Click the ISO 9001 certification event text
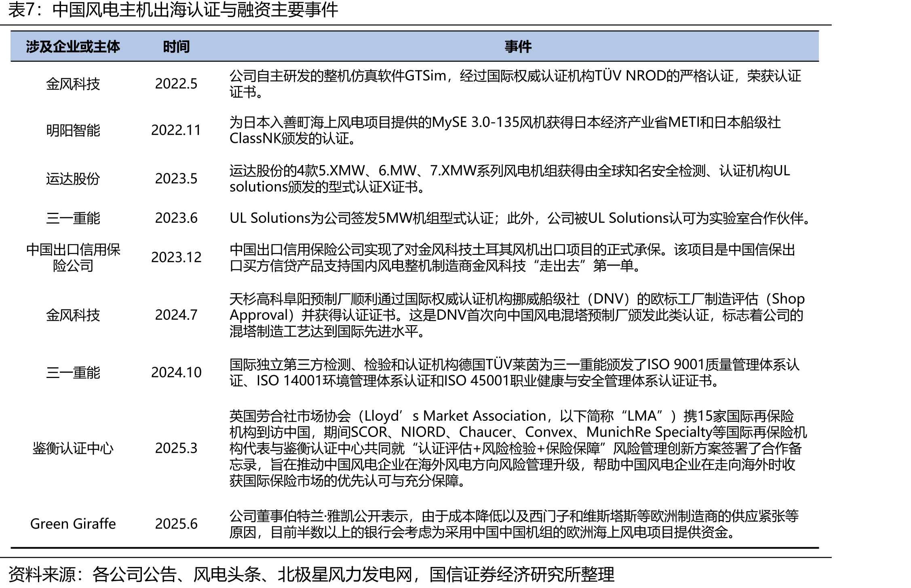Screen dimensions: 911x588 (515, 373)
